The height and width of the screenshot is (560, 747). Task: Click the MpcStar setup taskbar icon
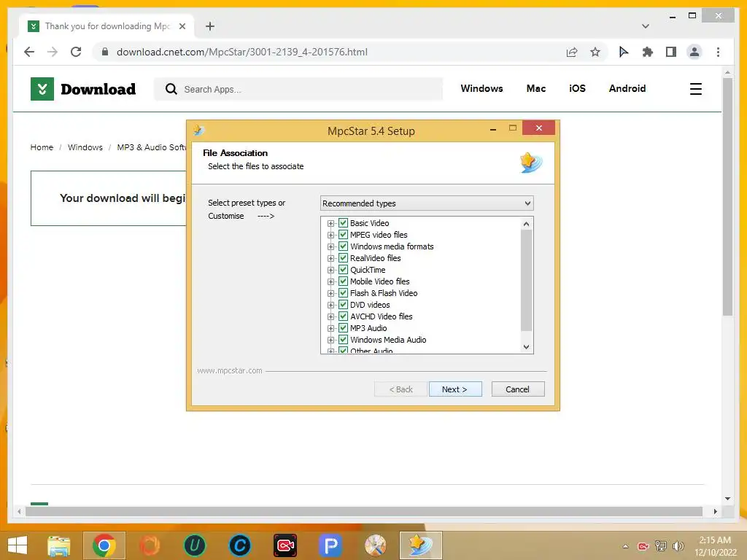[421, 545]
